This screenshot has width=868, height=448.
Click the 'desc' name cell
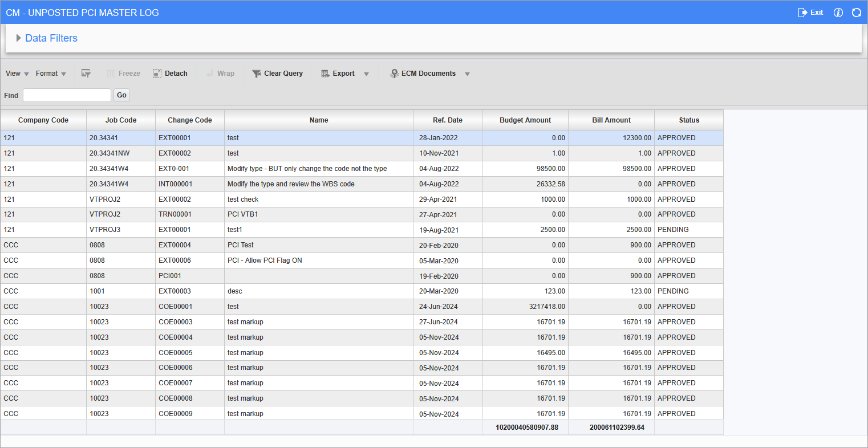(319, 291)
